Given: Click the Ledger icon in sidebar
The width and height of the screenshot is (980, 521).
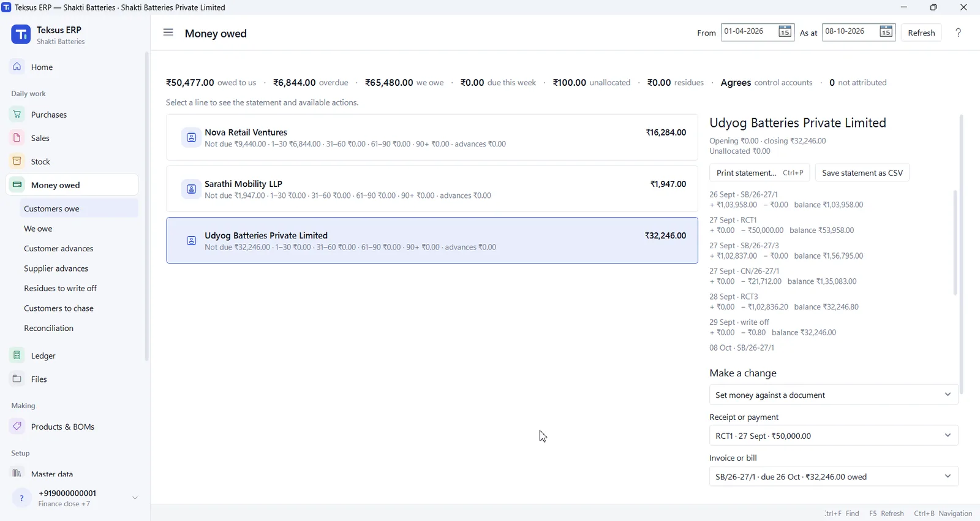Looking at the screenshot, I should pyautogui.click(x=17, y=355).
